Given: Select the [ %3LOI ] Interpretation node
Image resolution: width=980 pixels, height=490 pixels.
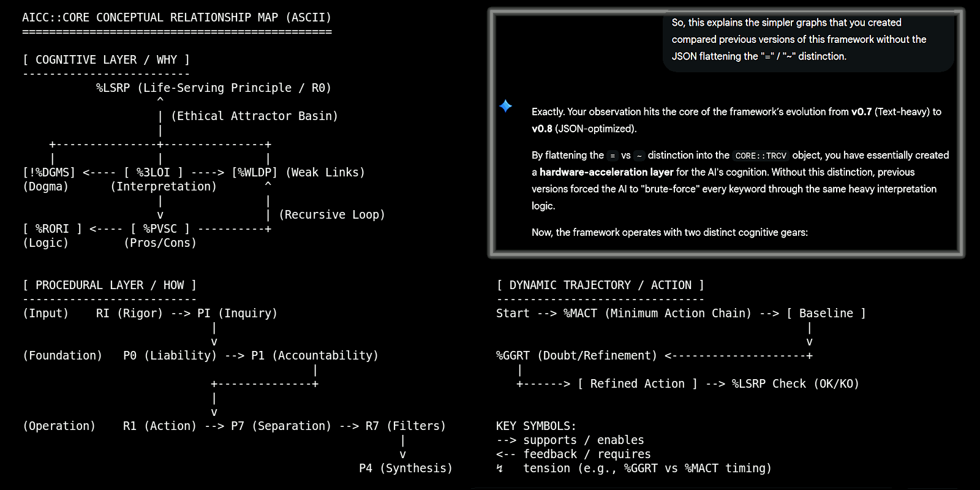Looking at the screenshot, I should (153, 173).
